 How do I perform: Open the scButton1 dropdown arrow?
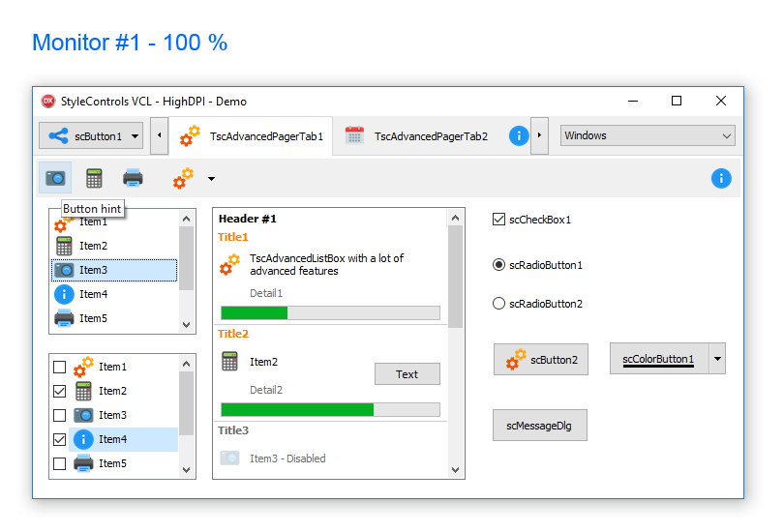click(135, 135)
